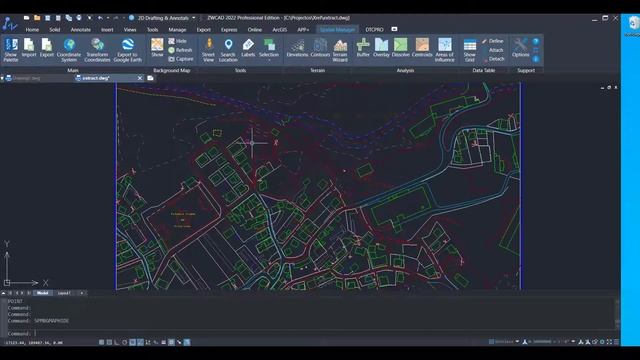Open Coordinate System tool
This screenshot has width=640, height=360.
click(x=69, y=50)
